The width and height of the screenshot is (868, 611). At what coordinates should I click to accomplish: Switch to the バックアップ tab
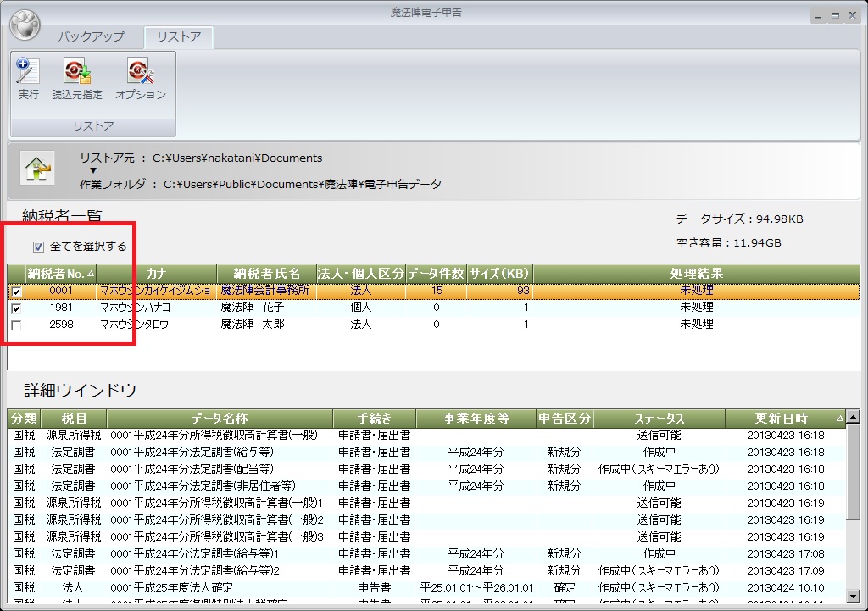click(91, 36)
